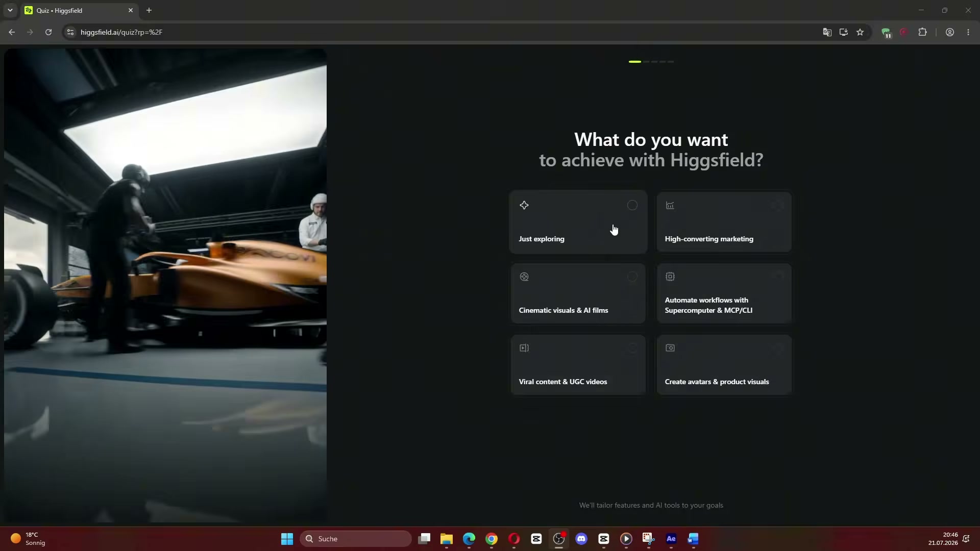Open the Windows Start menu
This screenshot has height=551, width=980.
[x=287, y=539]
